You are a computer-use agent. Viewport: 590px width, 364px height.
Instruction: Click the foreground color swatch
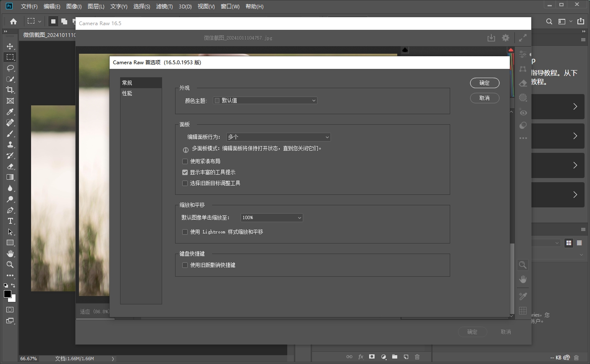pyautogui.click(x=8, y=294)
